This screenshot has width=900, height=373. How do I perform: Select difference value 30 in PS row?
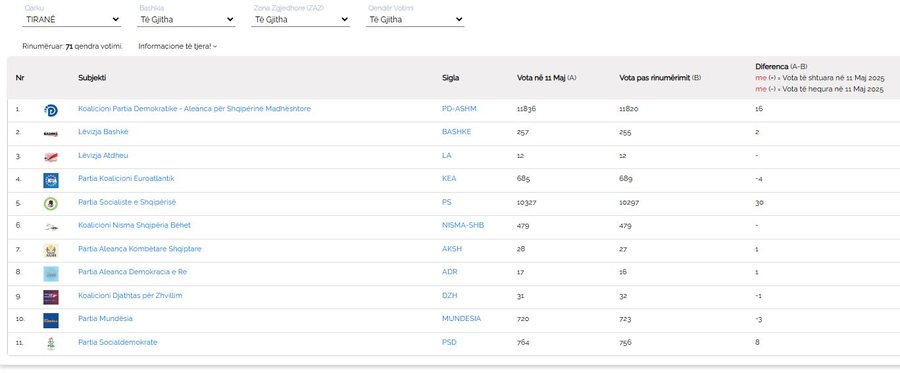click(x=759, y=203)
